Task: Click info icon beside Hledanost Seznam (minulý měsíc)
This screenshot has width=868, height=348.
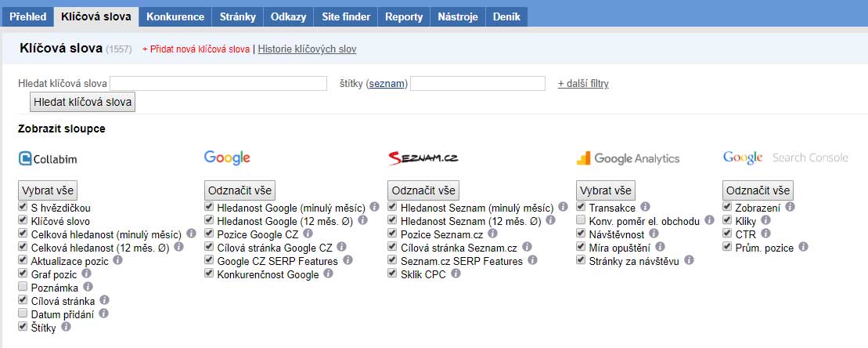Action: 563,207
